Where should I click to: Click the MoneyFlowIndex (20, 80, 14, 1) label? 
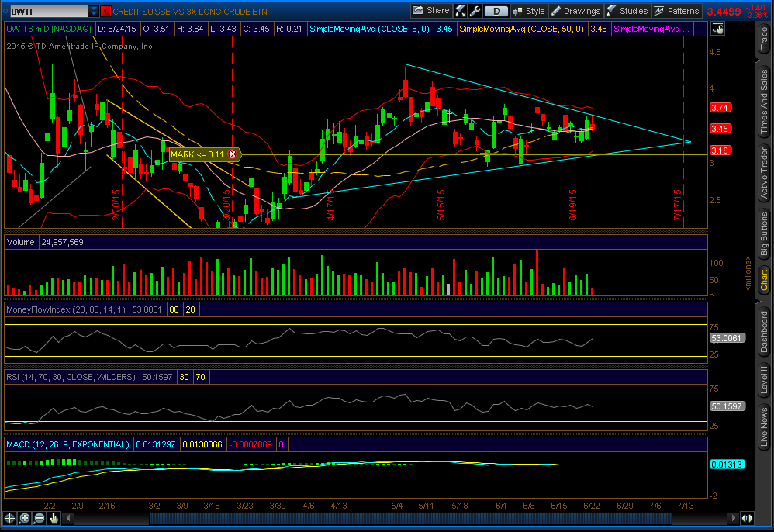[x=66, y=310]
